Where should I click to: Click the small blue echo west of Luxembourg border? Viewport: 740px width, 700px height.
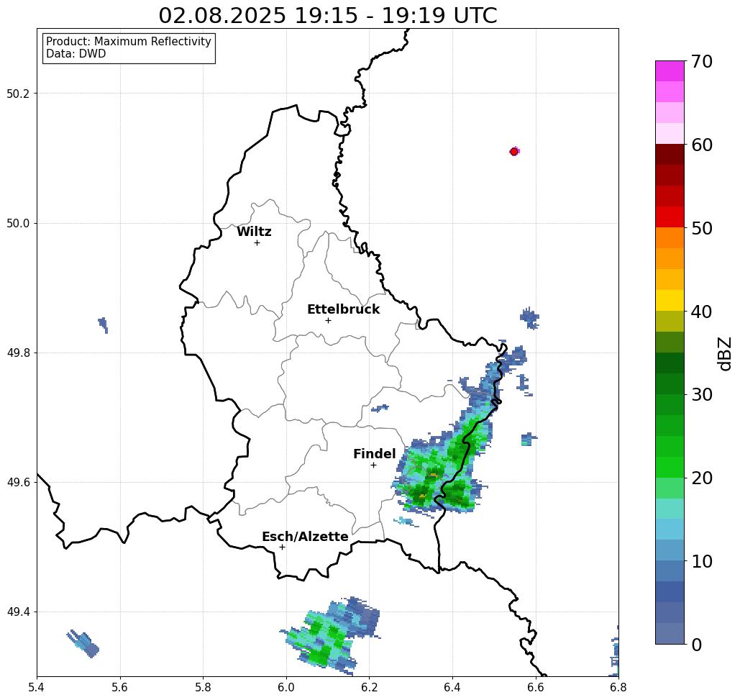104,324
